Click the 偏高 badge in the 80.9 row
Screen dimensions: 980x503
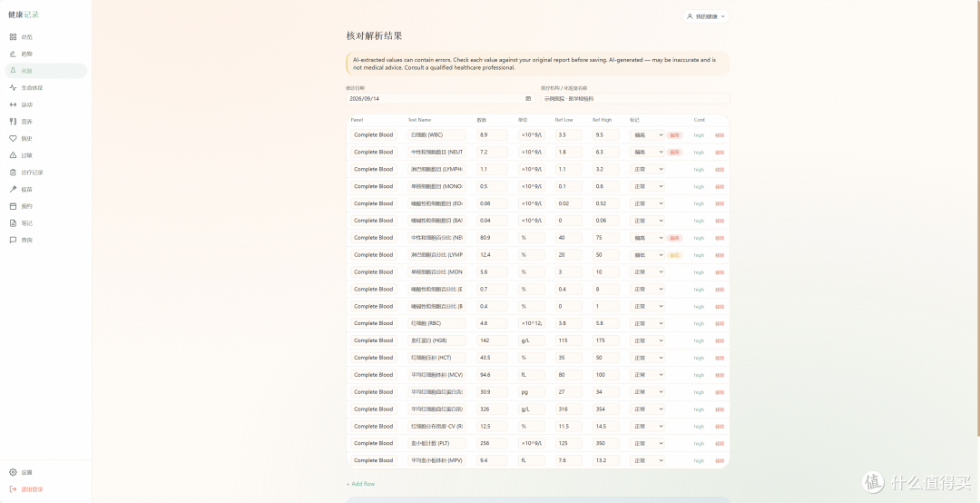pyautogui.click(x=674, y=238)
